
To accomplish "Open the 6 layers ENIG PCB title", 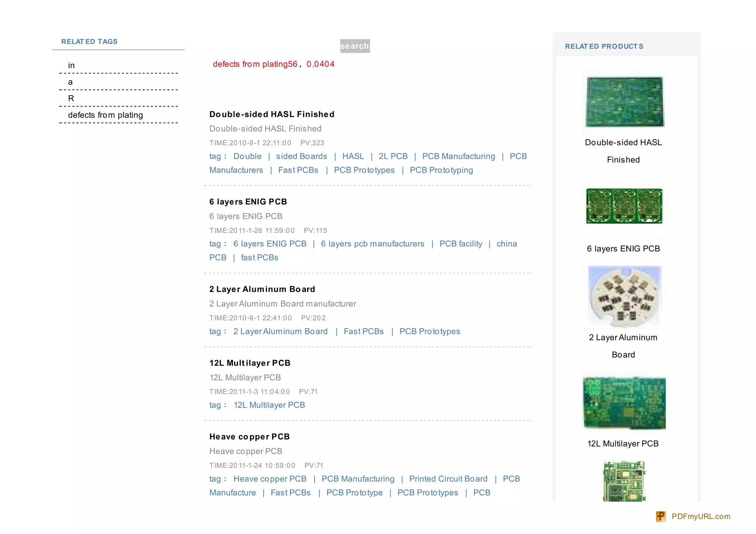I will click(x=248, y=202).
